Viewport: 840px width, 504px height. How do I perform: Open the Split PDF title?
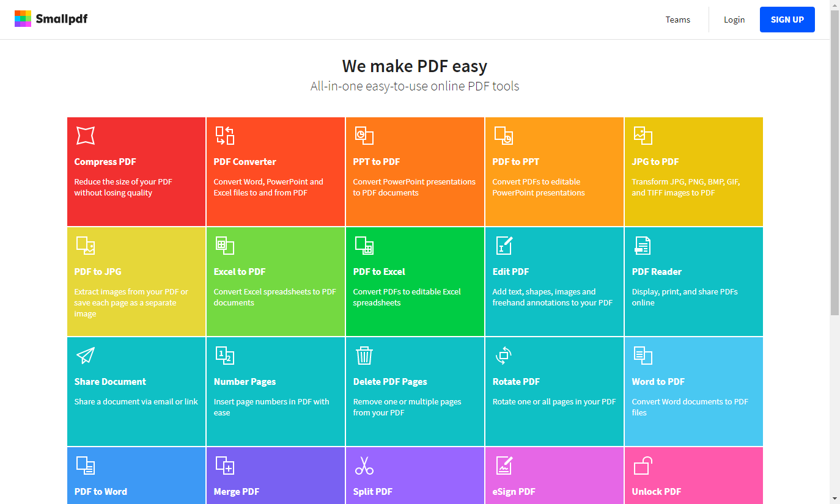372,492
